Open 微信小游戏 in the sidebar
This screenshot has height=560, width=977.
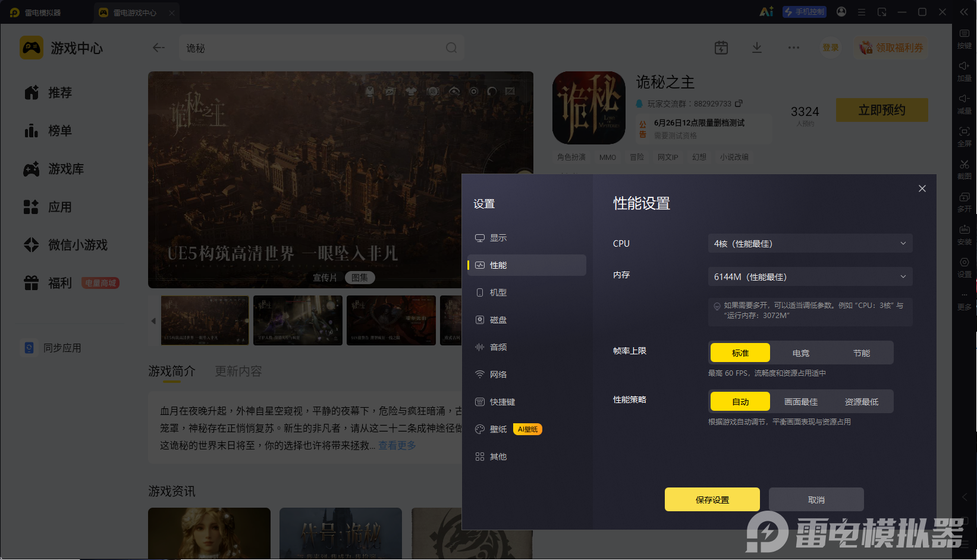[65, 245]
